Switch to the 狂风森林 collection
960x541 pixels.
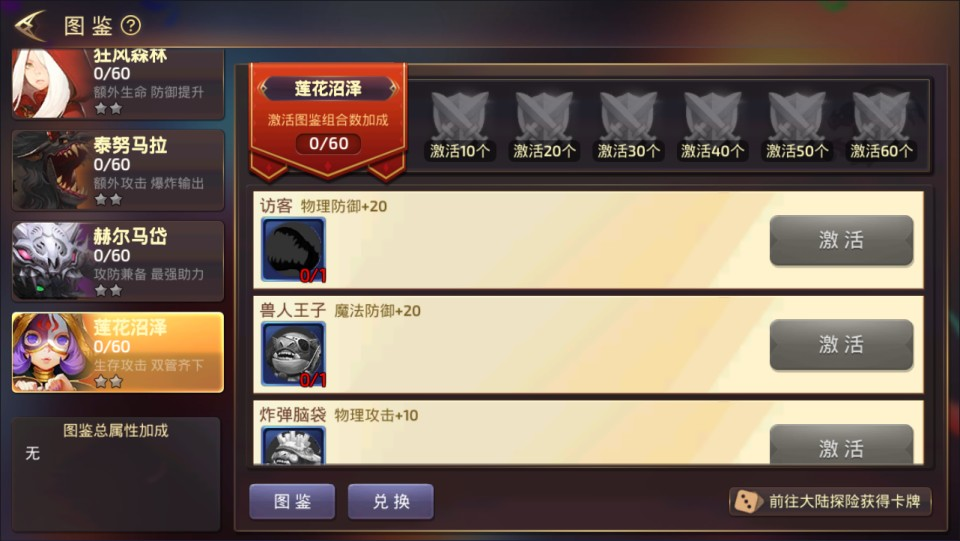(x=118, y=84)
